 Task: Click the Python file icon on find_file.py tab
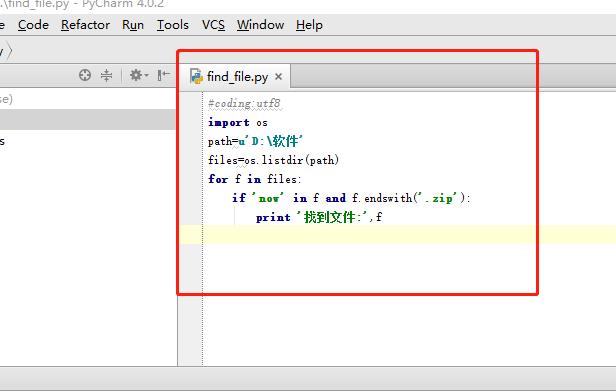pyautogui.click(x=196, y=76)
